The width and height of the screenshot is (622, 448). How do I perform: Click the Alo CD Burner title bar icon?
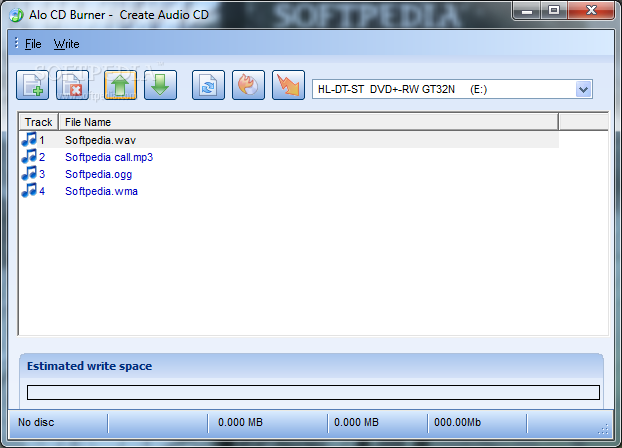point(16,15)
